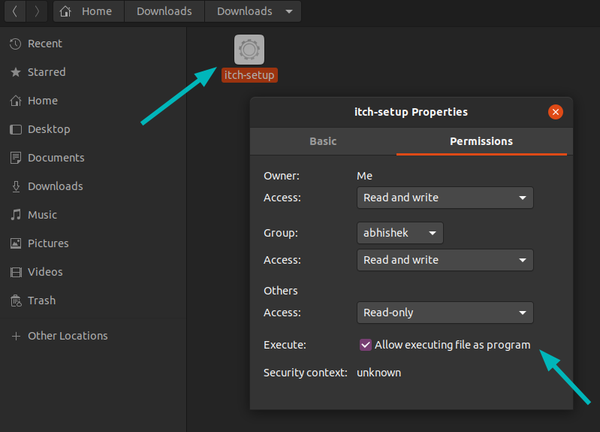
Task: Open the Others Access Read-only dropdown
Action: 444,313
